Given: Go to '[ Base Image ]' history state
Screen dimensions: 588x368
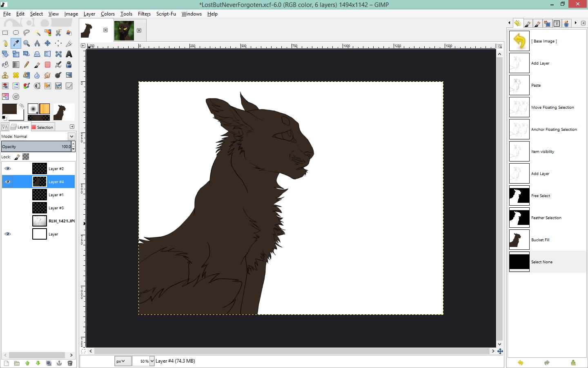Looking at the screenshot, I should [x=547, y=41].
